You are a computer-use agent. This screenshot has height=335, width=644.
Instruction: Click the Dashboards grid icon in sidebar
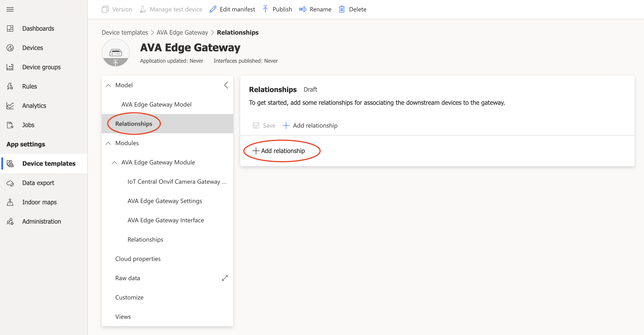pyautogui.click(x=10, y=29)
